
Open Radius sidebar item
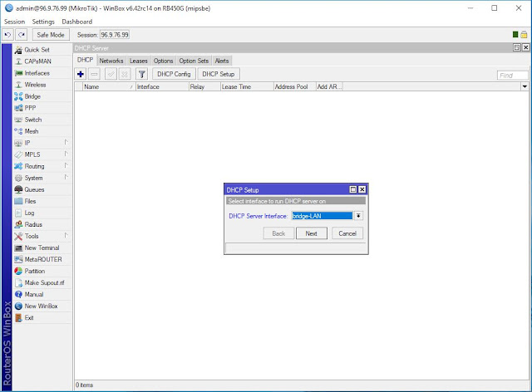(42, 224)
